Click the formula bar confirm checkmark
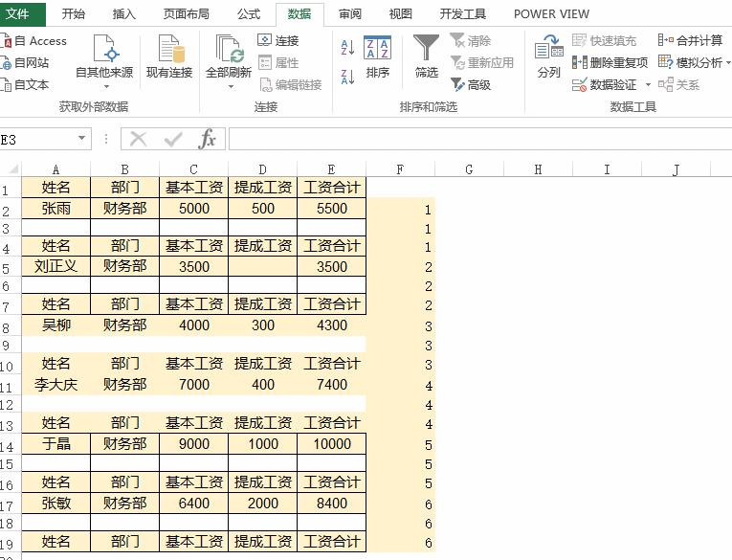Viewport: 732px width, 560px height. point(173,139)
